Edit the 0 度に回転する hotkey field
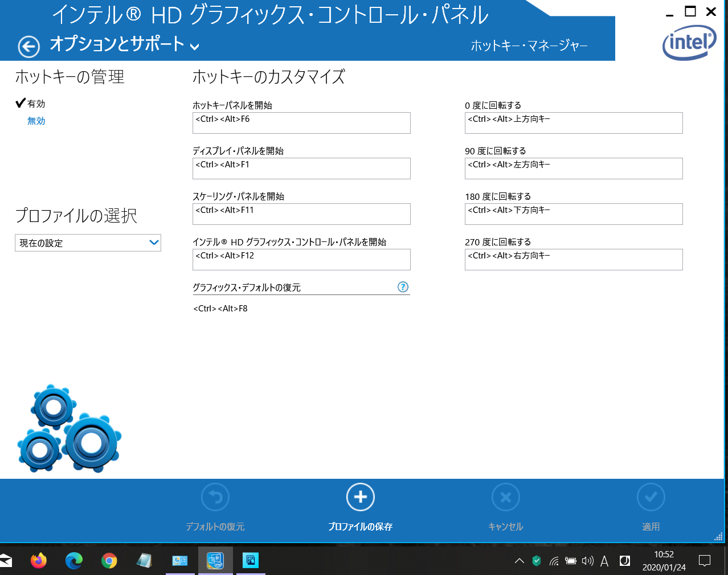The image size is (728, 575). tap(574, 123)
